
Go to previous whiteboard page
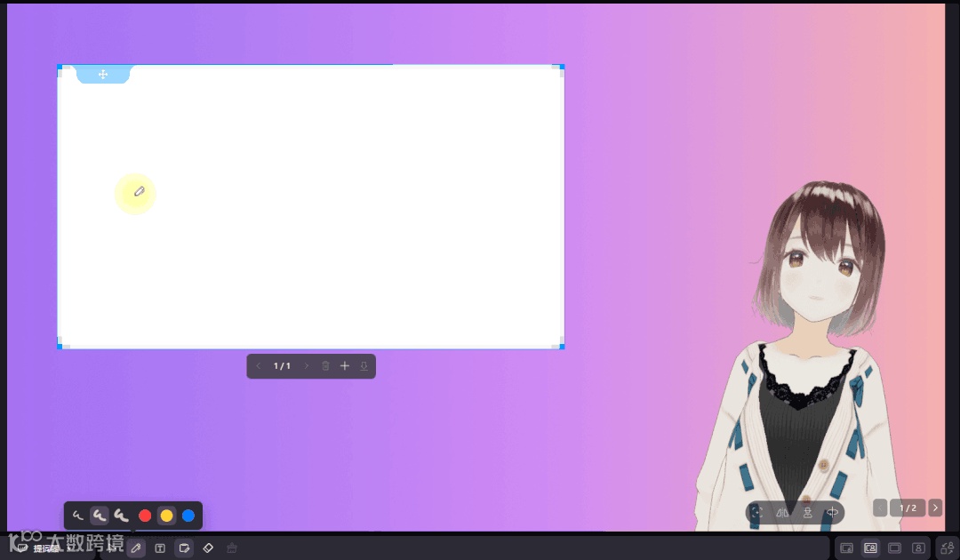click(x=259, y=366)
